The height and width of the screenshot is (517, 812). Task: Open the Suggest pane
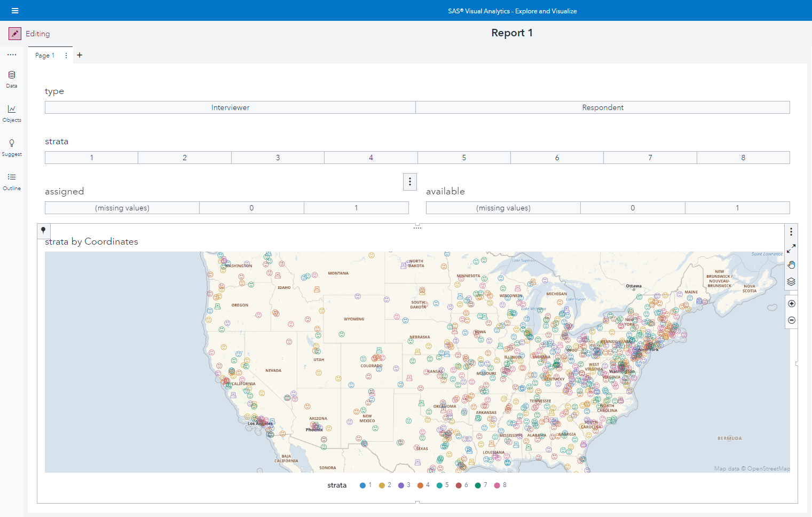(x=11, y=147)
